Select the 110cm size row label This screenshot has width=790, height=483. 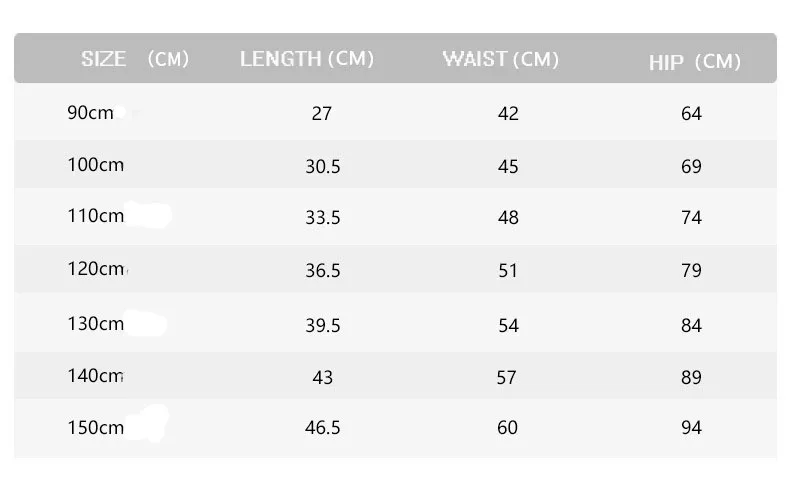coord(96,216)
